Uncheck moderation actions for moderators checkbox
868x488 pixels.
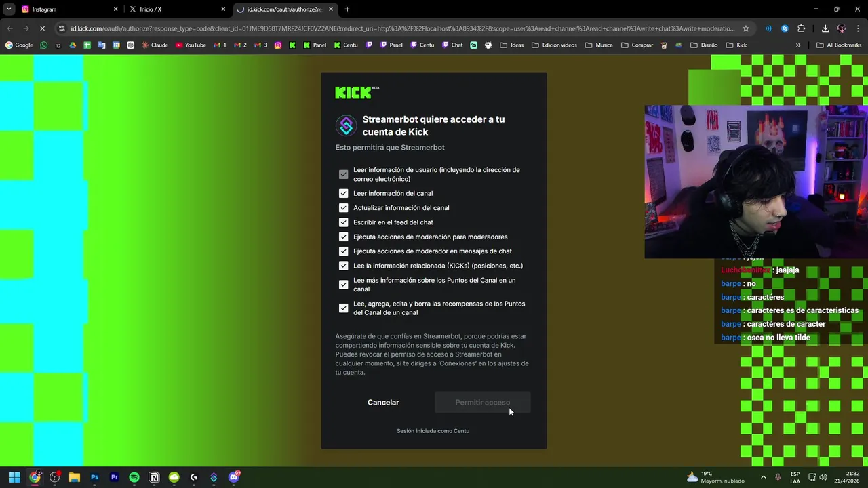343,237
